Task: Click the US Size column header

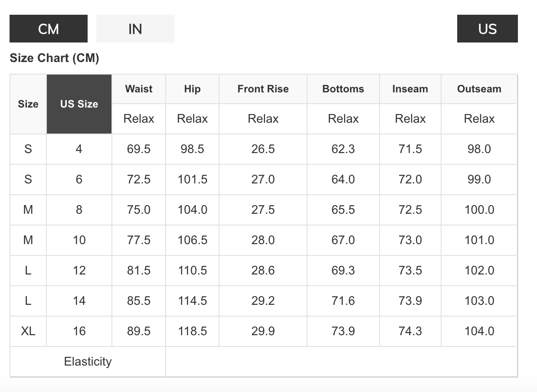Action: (x=79, y=104)
